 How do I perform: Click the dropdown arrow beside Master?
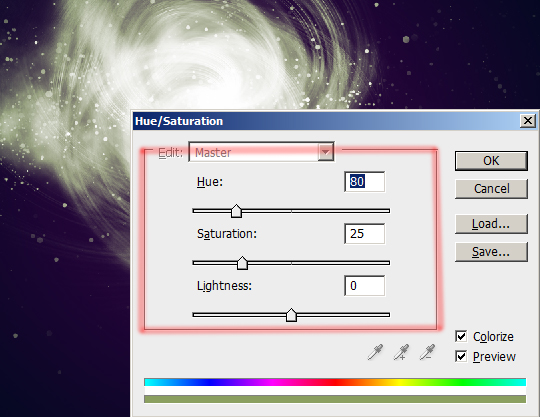click(x=325, y=152)
